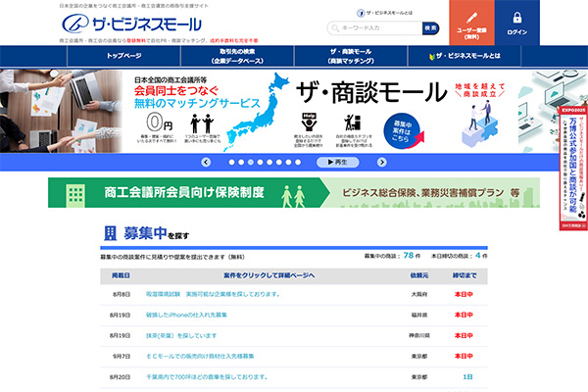Open the 破損したiPhoneの仕入れ先募集 link
The image size is (588, 392).
click(x=186, y=315)
